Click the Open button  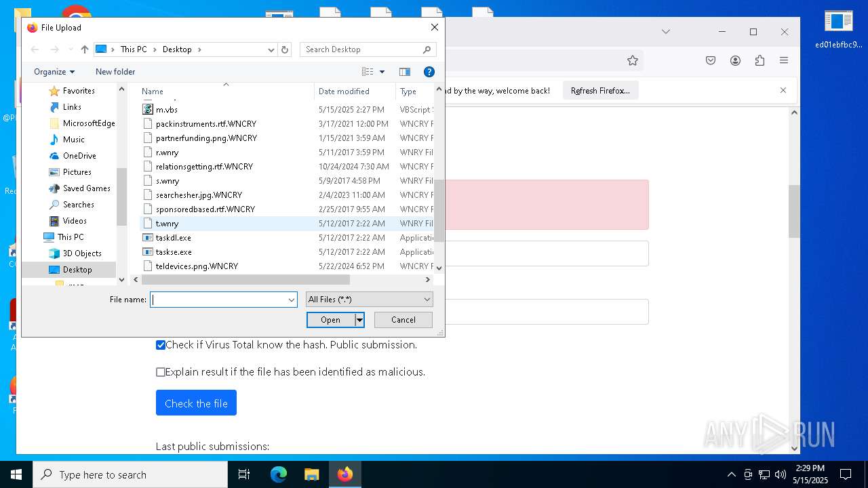[x=331, y=320]
